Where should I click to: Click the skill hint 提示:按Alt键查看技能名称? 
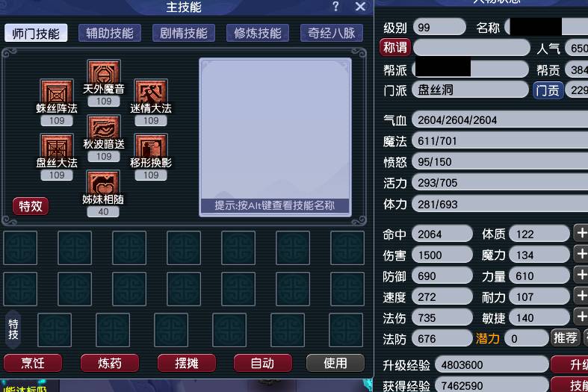coord(275,205)
